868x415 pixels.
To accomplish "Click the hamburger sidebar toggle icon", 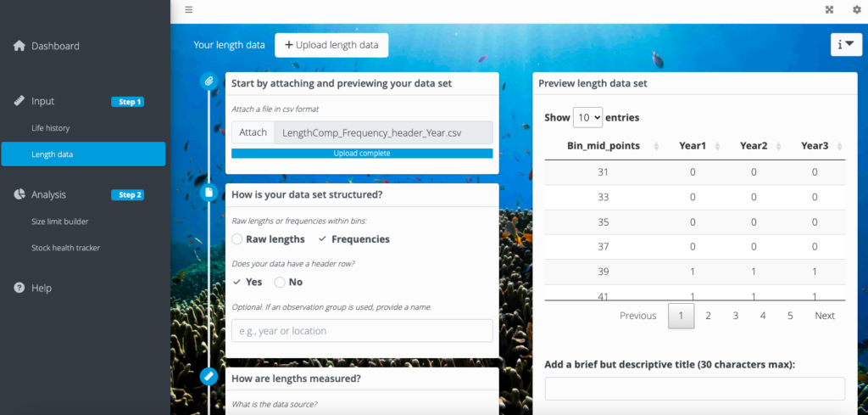I will coord(189,9).
